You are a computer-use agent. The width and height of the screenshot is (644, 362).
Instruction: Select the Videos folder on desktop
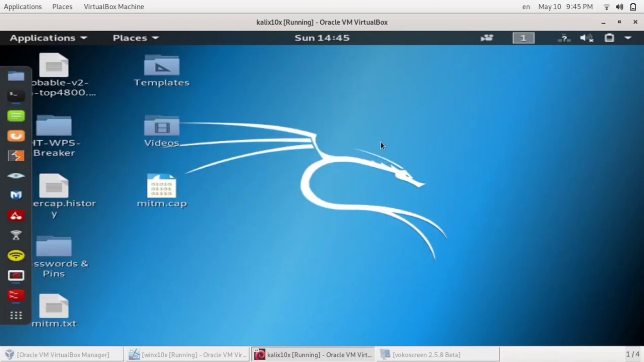click(x=162, y=131)
